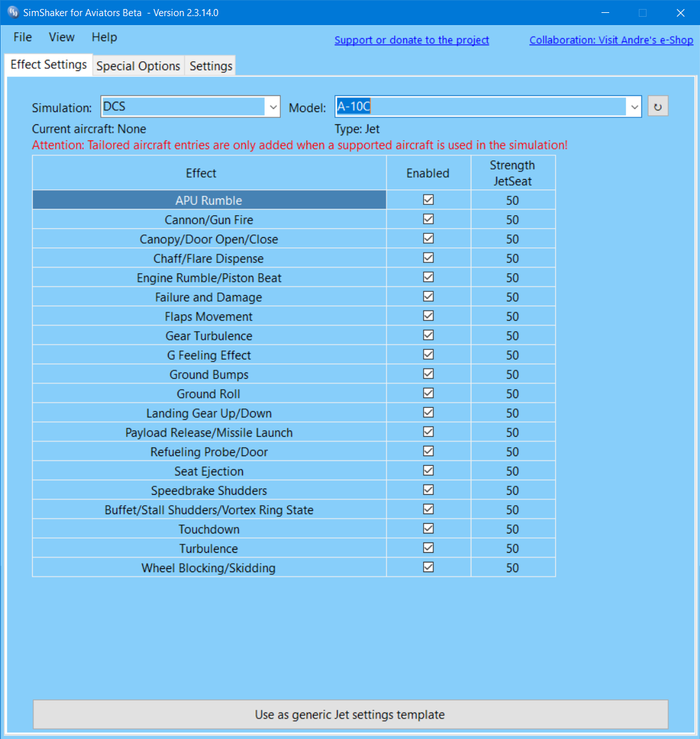Image resolution: width=700 pixels, height=739 pixels.
Task: Uncheck Seat Ejection enabled box
Action: click(x=428, y=470)
